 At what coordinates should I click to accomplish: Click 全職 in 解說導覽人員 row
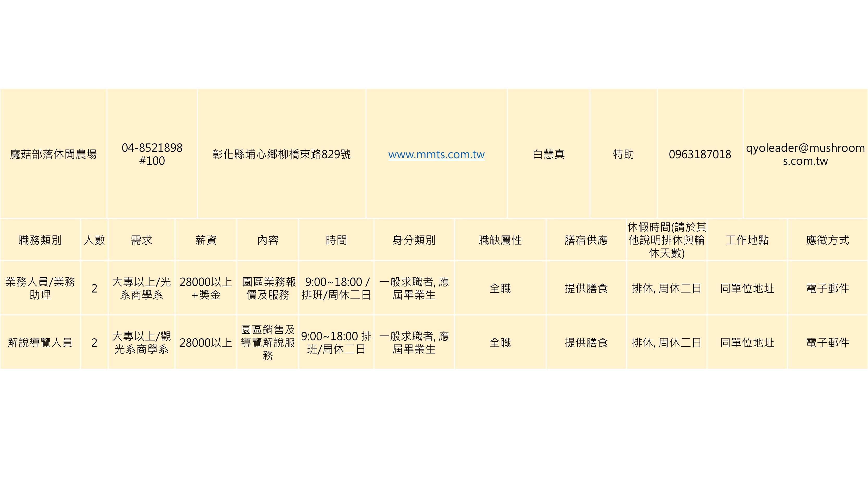pyautogui.click(x=500, y=342)
